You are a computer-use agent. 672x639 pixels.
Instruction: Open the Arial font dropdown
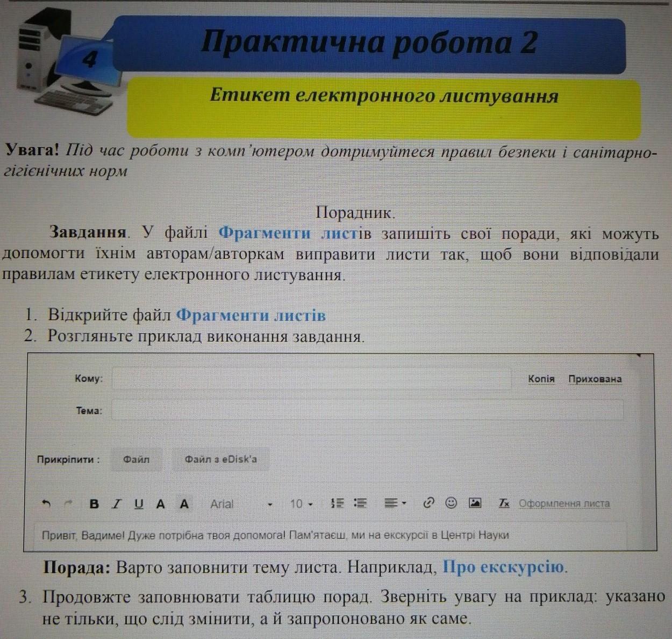[241, 504]
